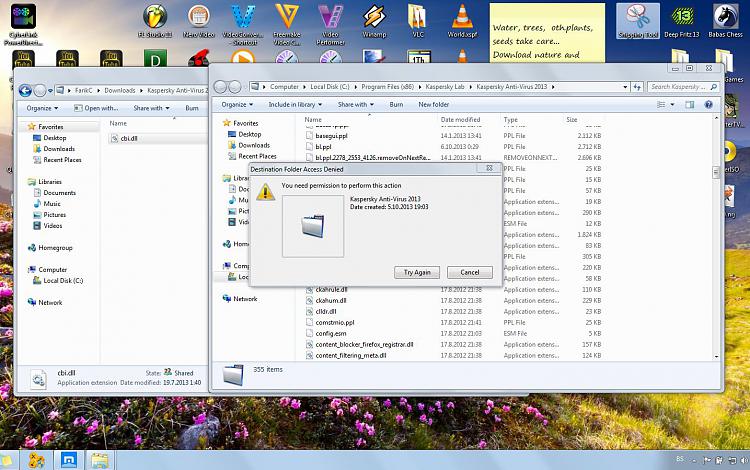The width and height of the screenshot is (750, 470).
Task: Open Babas Chess desktop icon
Action: click(x=726, y=22)
